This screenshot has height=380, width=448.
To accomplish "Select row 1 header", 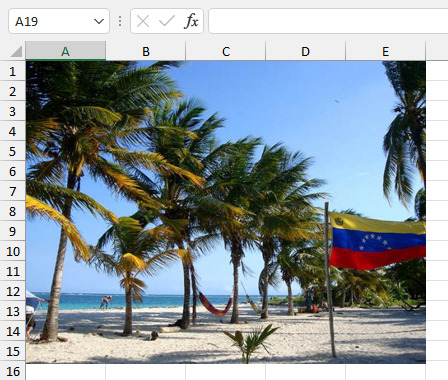I will [x=13, y=71].
